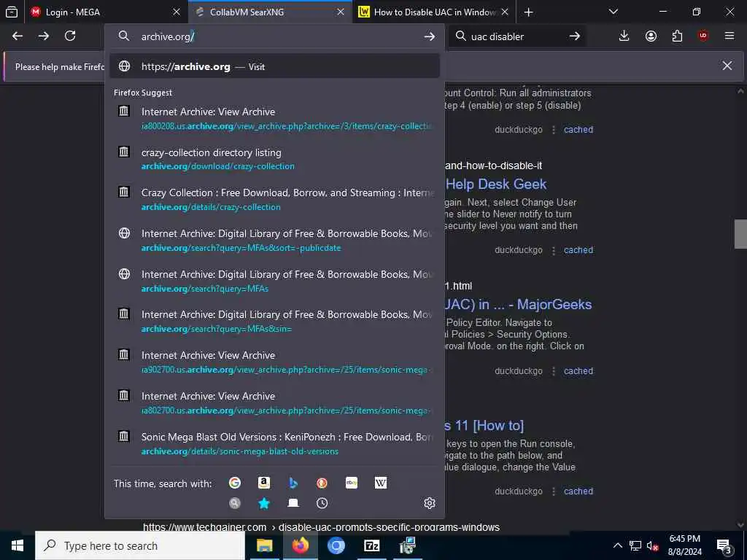Search with Wikipedia one-off engine icon

click(x=381, y=483)
